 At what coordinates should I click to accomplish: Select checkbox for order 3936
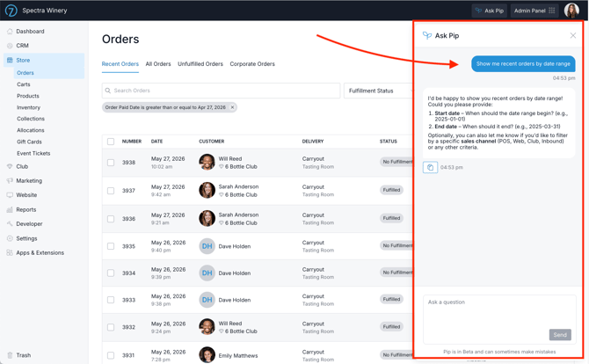[111, 219]
